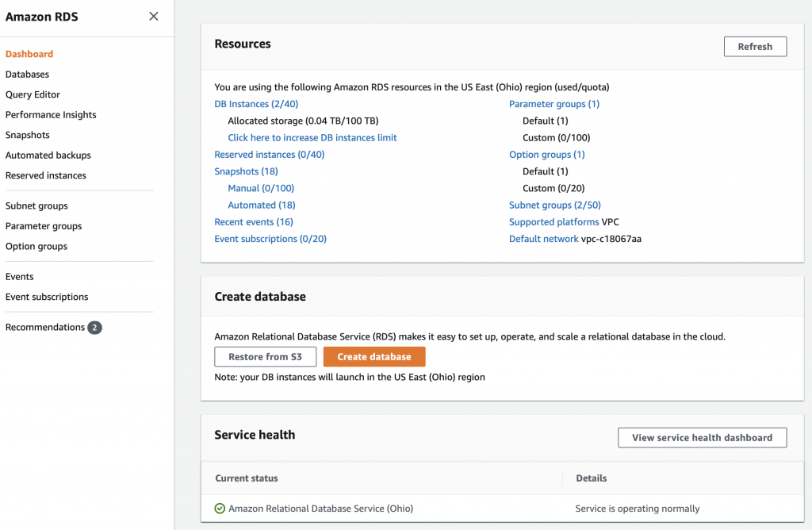Close the Amazon RDS sidebar panel
This screenshot has height=530, width=812.
(154, 17)
